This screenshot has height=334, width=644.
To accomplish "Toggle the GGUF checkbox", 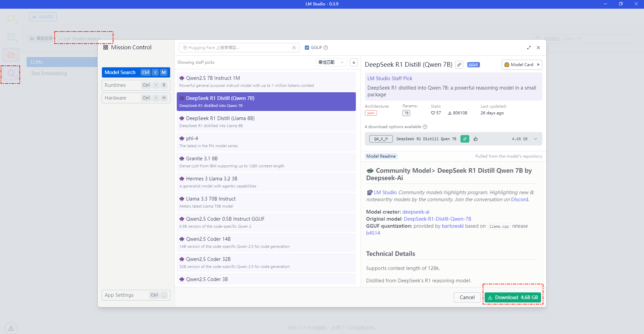I will [307, 48].
